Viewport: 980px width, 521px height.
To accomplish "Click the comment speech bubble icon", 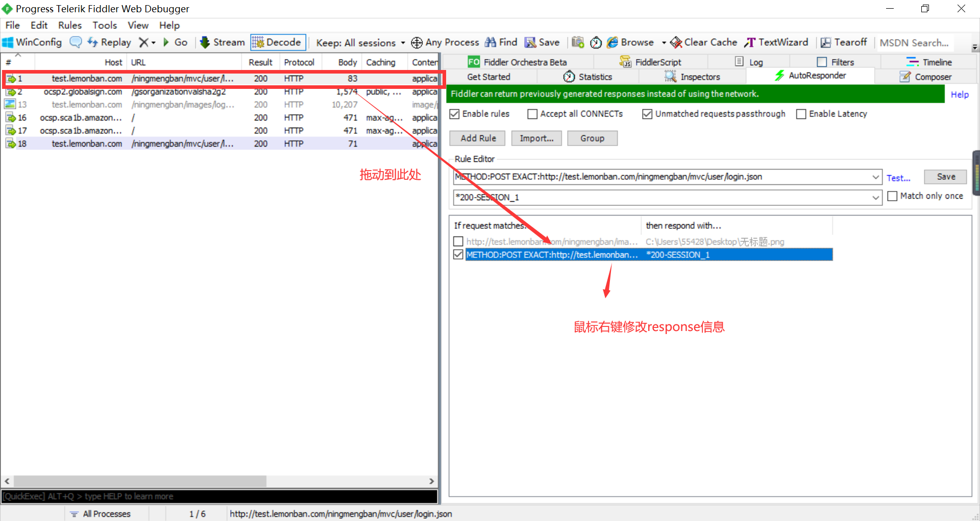I will pyautogui.click(x=76, y=42).
